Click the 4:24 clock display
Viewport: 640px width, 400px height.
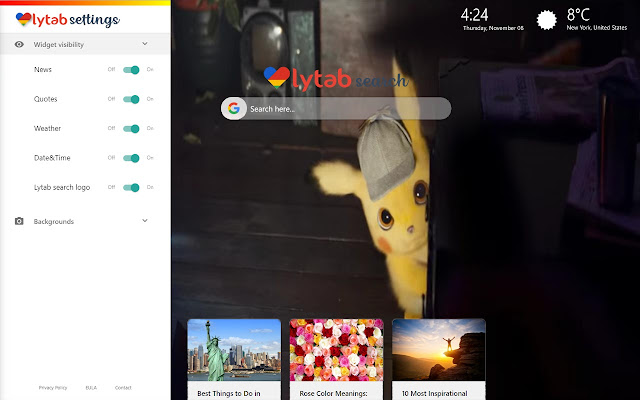(x=474, y=15)
